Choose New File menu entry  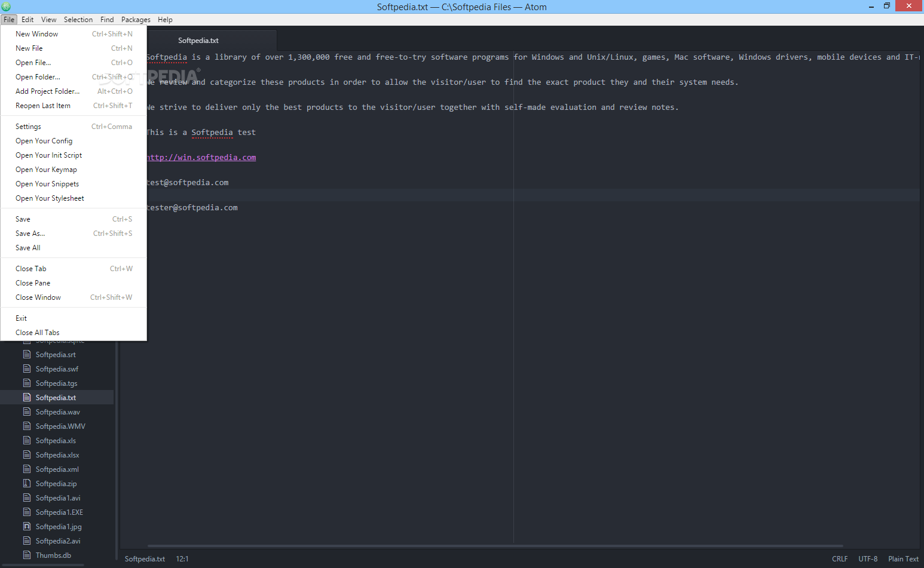74,48
